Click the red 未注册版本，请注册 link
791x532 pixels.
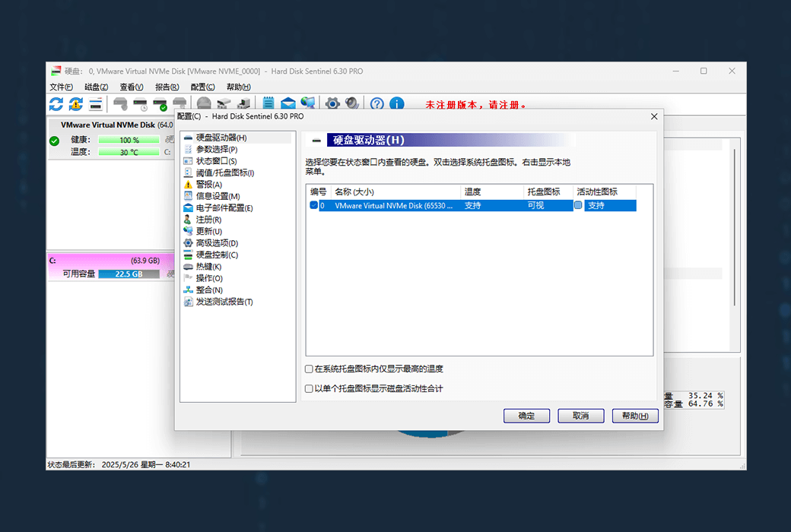[475, 104]
